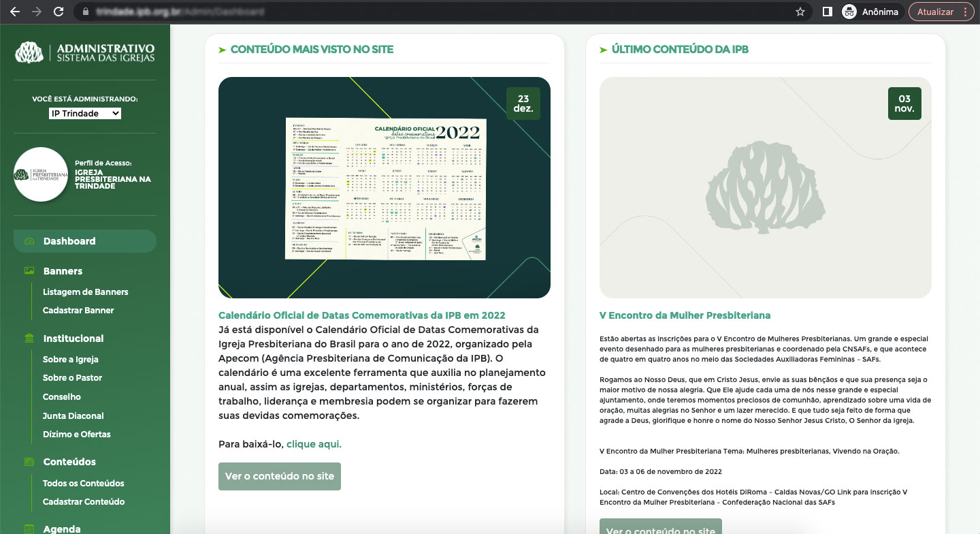The height and width of the screenshot is (534, 980).
Task: Open the IP Trindade church dropdown
Action: (x=85, y=113)
